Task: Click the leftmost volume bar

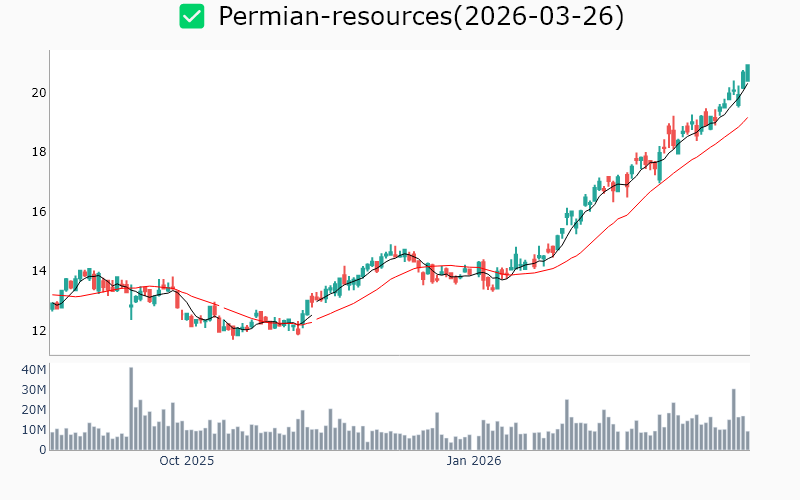Action: [53, 441]
